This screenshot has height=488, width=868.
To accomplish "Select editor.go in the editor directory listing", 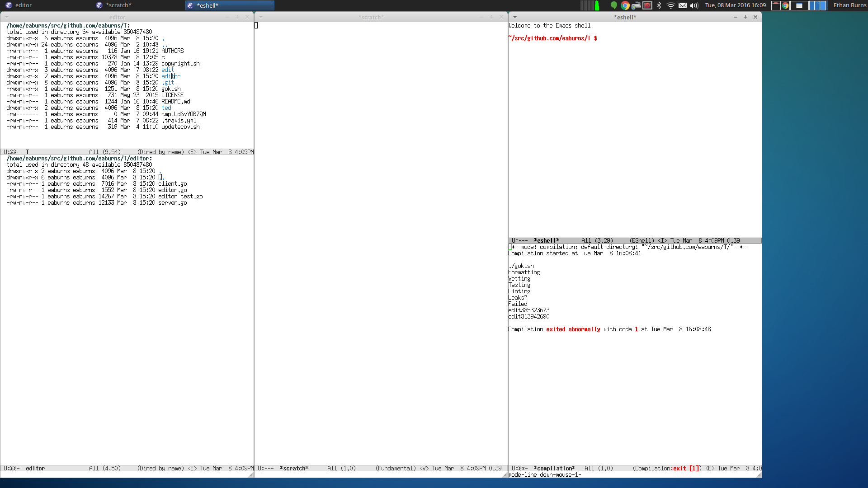I will point(173,190).
